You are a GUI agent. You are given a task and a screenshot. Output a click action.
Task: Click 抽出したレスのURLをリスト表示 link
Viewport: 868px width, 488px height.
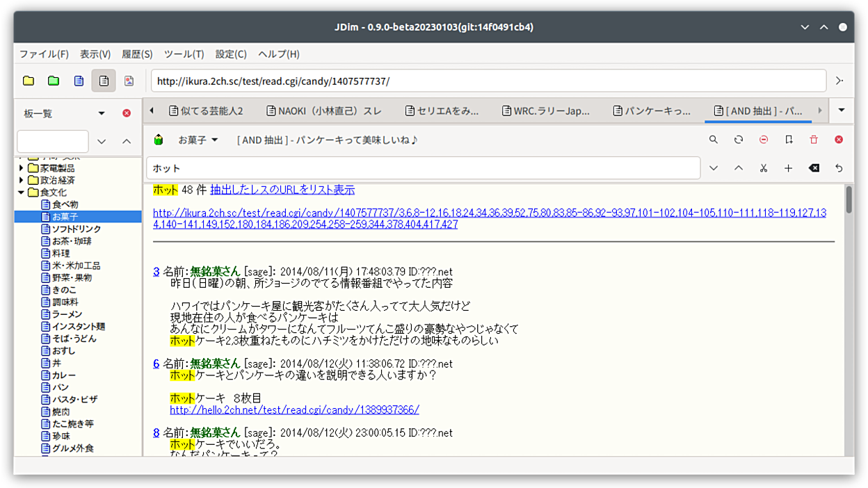[x=282, y=190]
